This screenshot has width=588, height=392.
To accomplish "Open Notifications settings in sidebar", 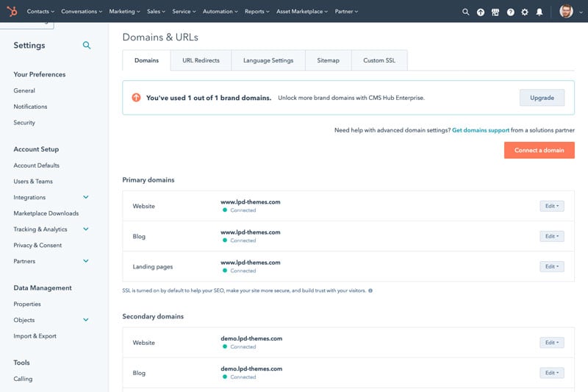I will (30, 107).
